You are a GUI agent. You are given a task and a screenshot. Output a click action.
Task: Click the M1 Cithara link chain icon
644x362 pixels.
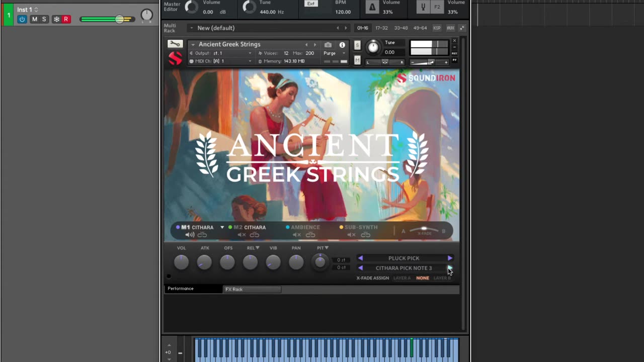(202, 235)
